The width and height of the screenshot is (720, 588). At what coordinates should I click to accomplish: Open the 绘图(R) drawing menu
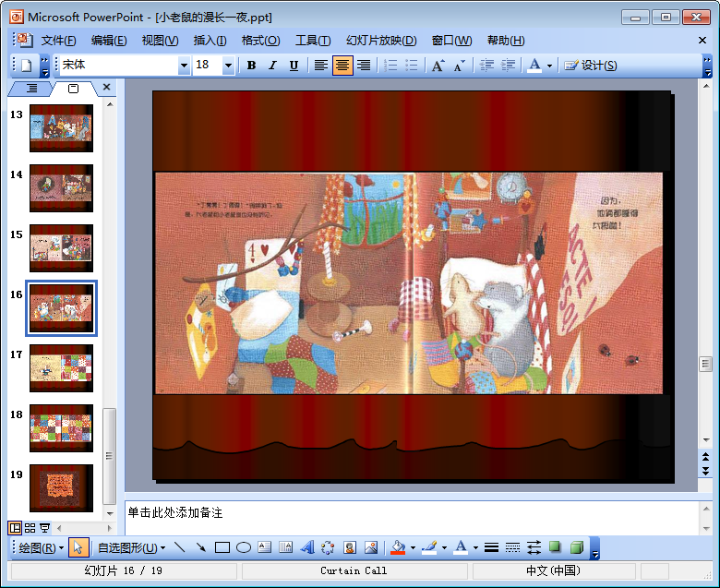tap(41, 547)
